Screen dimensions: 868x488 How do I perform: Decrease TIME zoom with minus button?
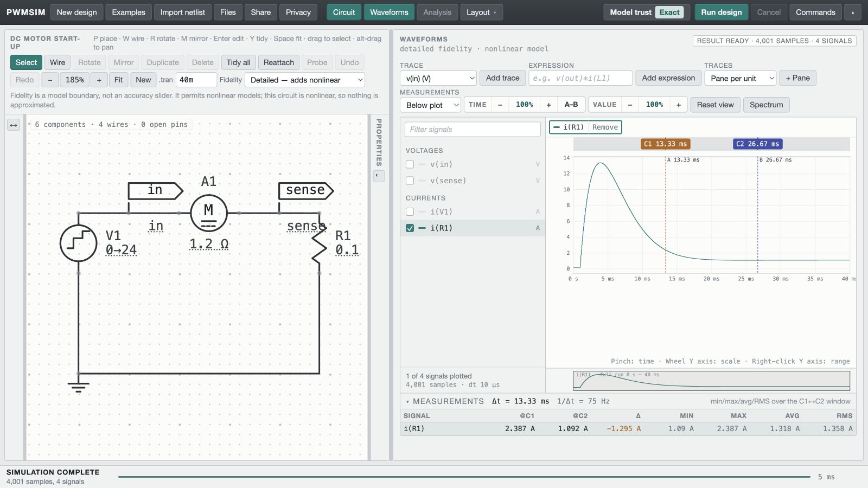(x=500, y=105)
